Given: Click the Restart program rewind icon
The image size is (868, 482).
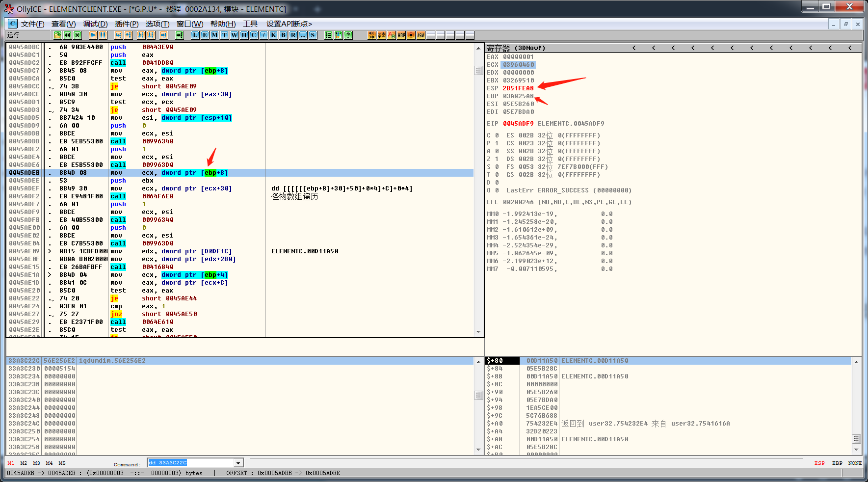Looking at the screenshot, I should [x=68, y=35].
